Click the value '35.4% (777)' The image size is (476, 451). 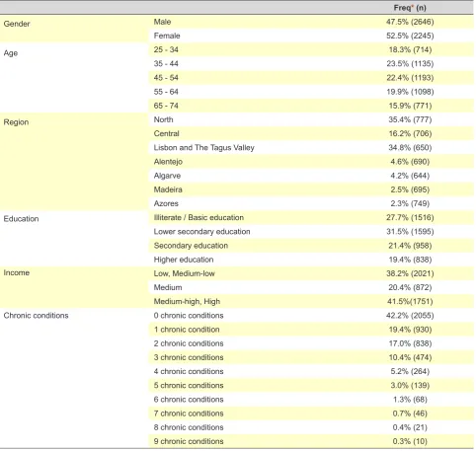[x=410, y=119]
